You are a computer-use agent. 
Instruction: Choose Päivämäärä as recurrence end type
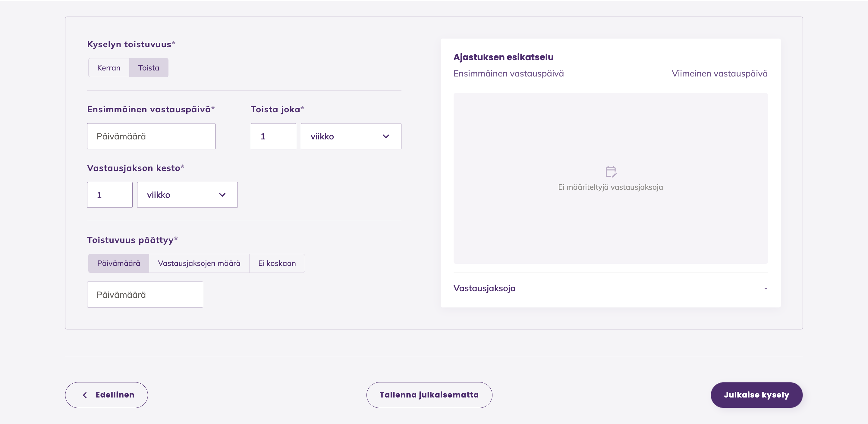(119, 263)
